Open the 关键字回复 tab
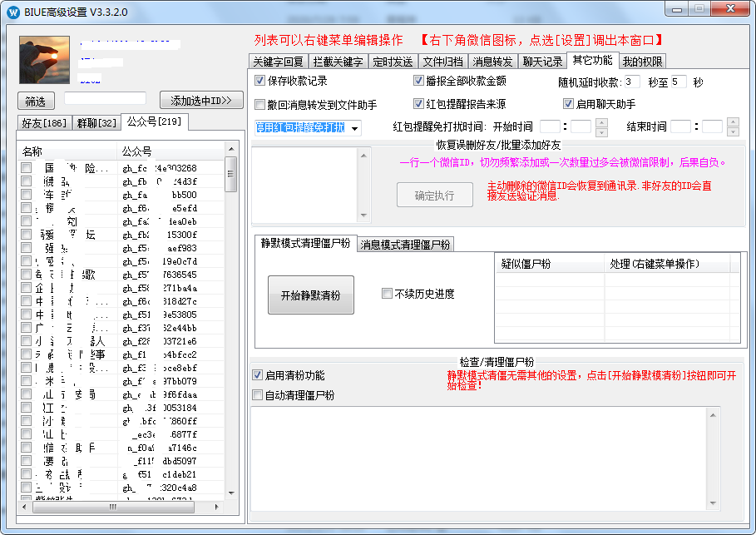This screenshot has height=535, width=756. [x=278, y=62]
